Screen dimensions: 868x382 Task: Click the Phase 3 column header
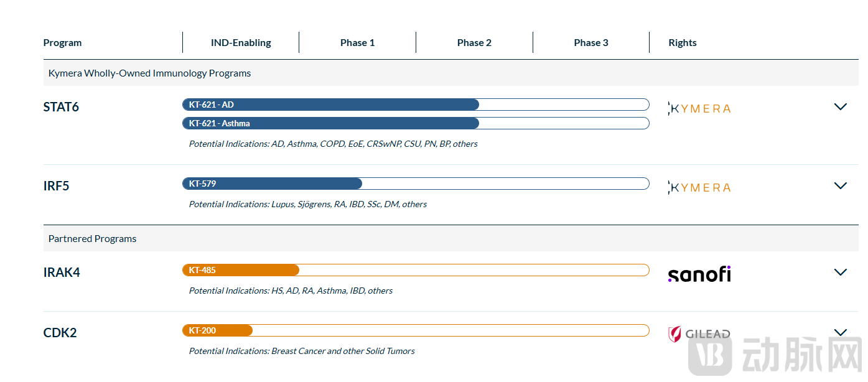(591, 43)
